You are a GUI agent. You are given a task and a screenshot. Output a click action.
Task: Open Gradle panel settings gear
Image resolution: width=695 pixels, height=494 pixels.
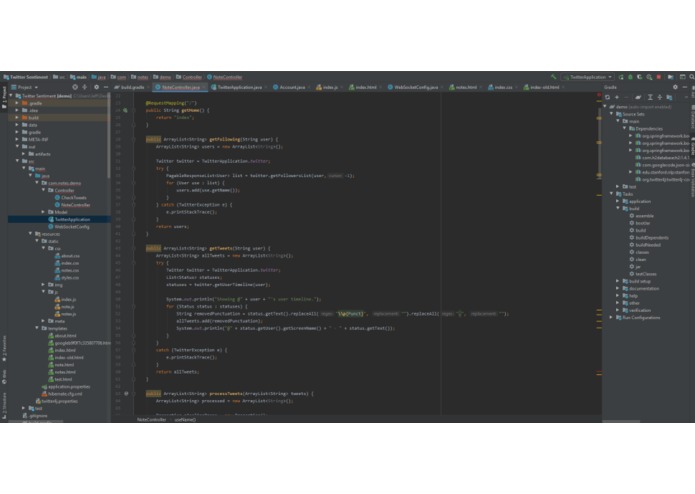click(x=675, y=87)
